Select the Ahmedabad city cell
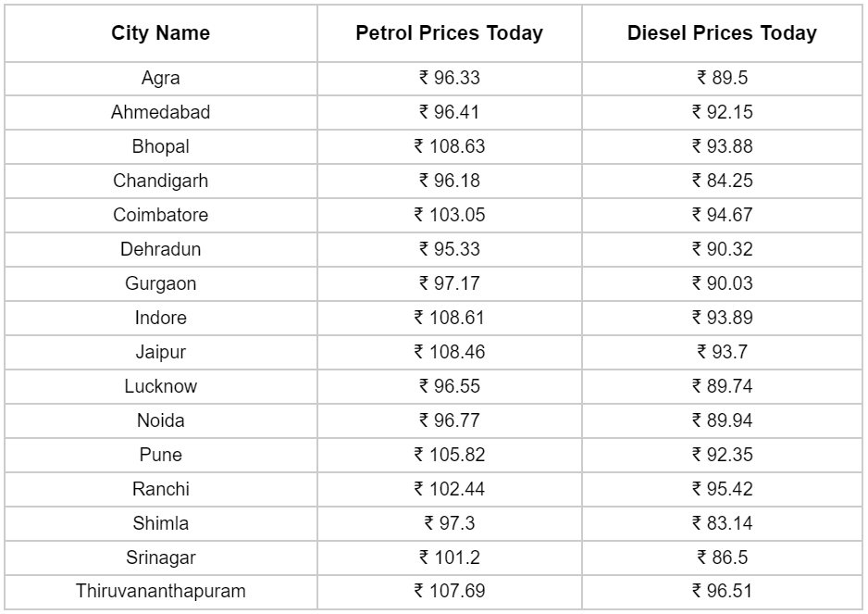The height and width of the screenshot is (614, 868). coord(161,112)
